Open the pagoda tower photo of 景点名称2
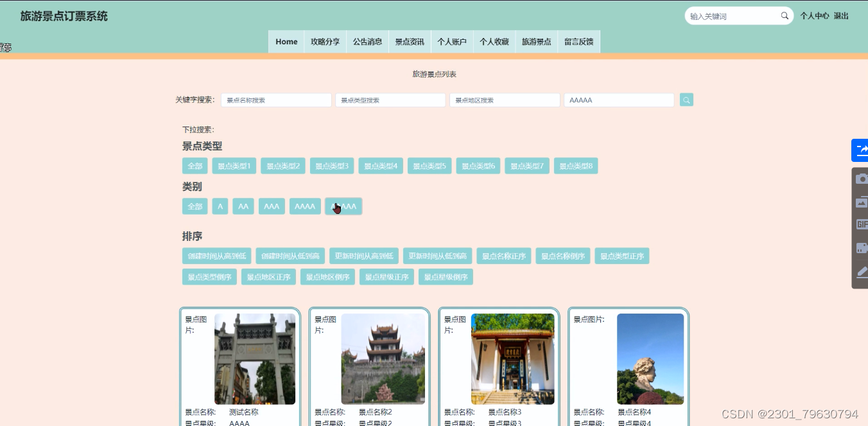 383,359
